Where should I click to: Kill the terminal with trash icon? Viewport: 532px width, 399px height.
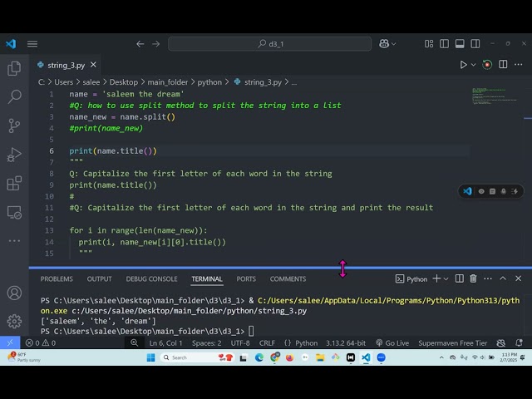click(x=473, y=279)
